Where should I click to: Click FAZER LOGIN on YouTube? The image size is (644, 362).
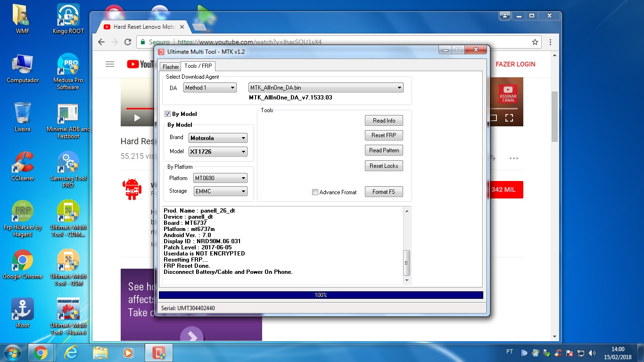(515, 64)
